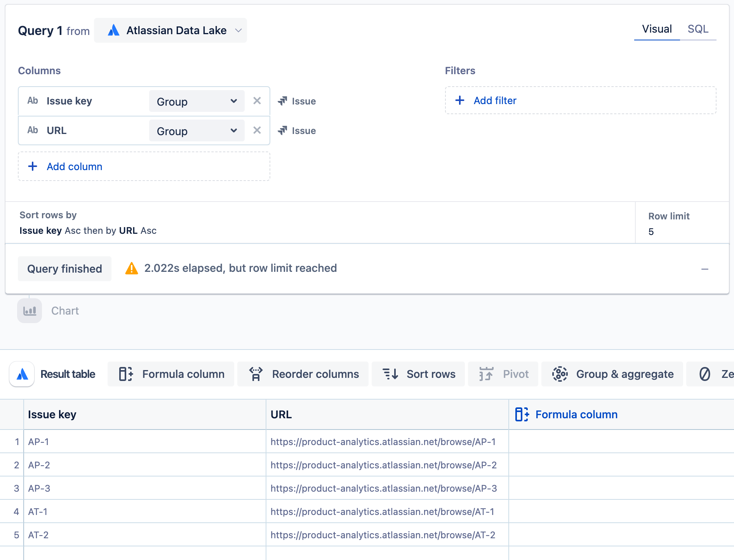Switch to the SQL tab

click(x=698, y=29)
